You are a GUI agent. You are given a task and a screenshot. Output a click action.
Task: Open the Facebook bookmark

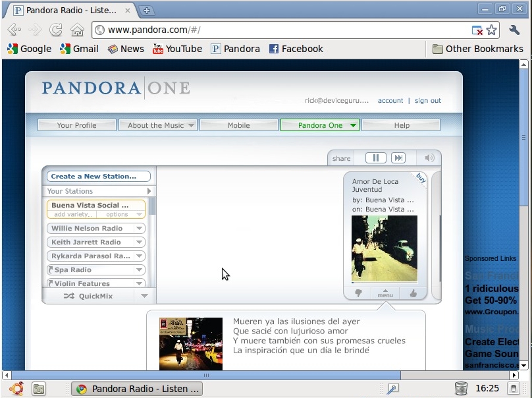pyautogui.click(x=296, y=49)
